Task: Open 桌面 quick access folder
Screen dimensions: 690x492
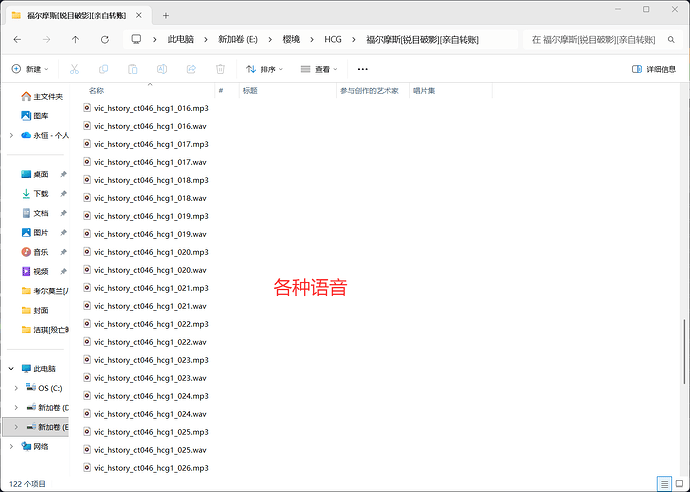Action: tap(35, 174)
